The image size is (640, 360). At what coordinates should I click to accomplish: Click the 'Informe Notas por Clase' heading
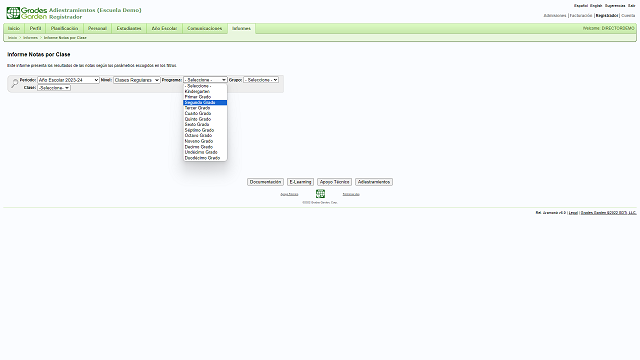(x=39, y=54)
